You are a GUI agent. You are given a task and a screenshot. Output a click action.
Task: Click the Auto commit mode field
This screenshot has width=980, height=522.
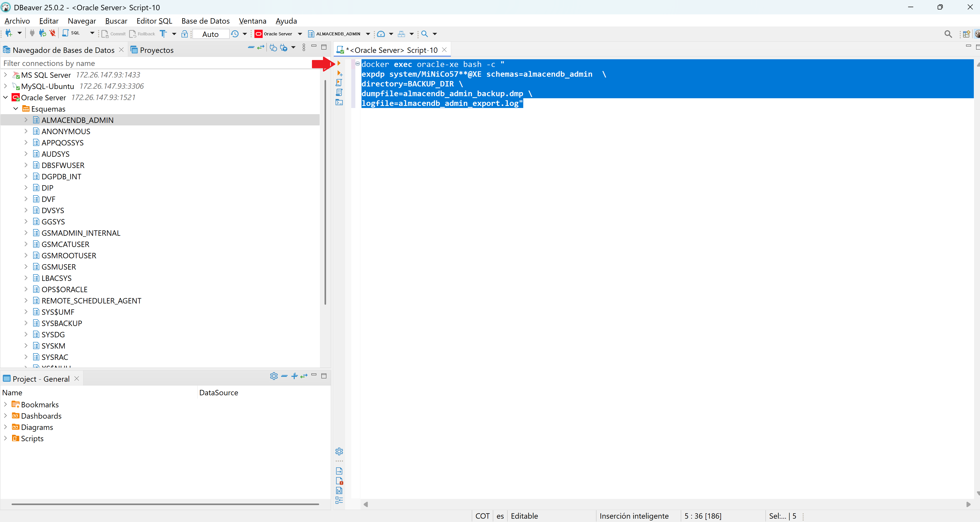[210, 34]
